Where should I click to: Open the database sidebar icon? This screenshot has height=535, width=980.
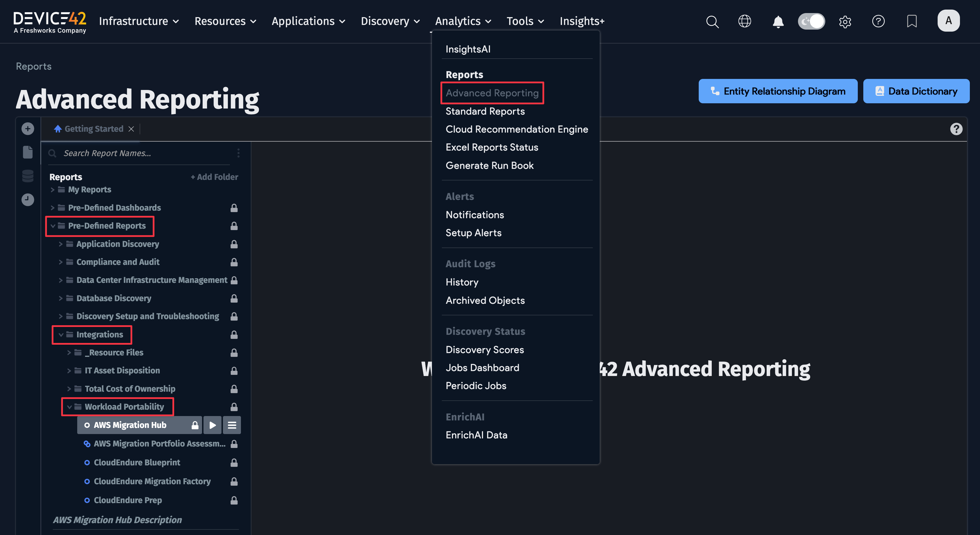pyautogui.click(x=27, y=176)
